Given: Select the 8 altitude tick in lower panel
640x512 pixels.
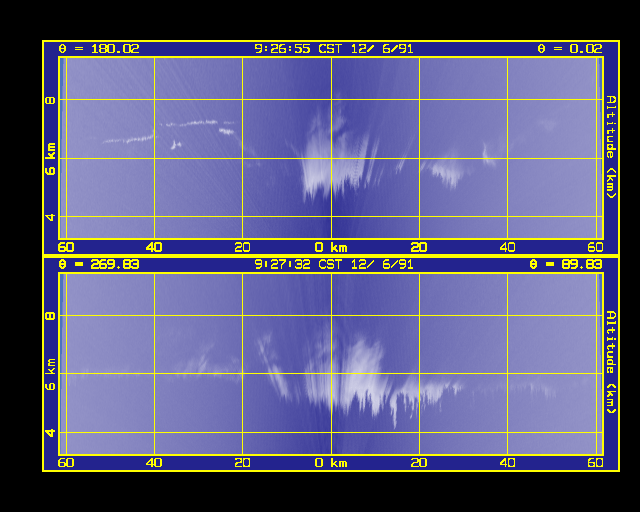Looking at the screenshot, I should point(50,316).
